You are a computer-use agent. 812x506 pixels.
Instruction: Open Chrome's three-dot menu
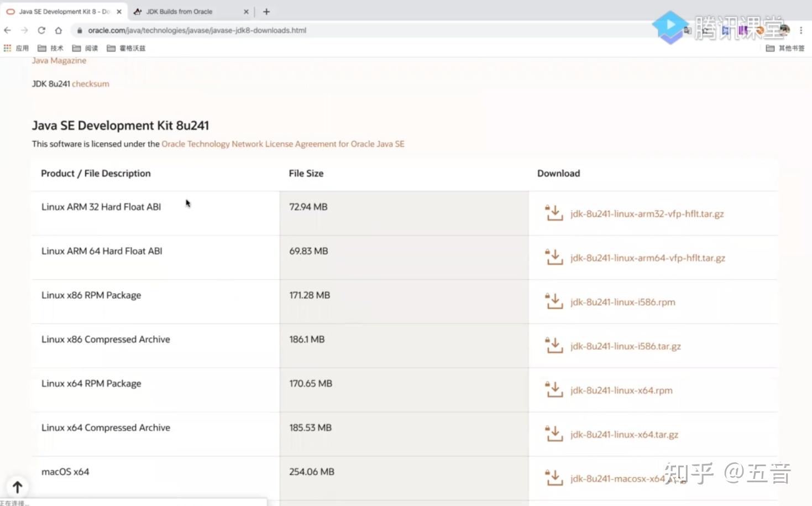[801, 30]
